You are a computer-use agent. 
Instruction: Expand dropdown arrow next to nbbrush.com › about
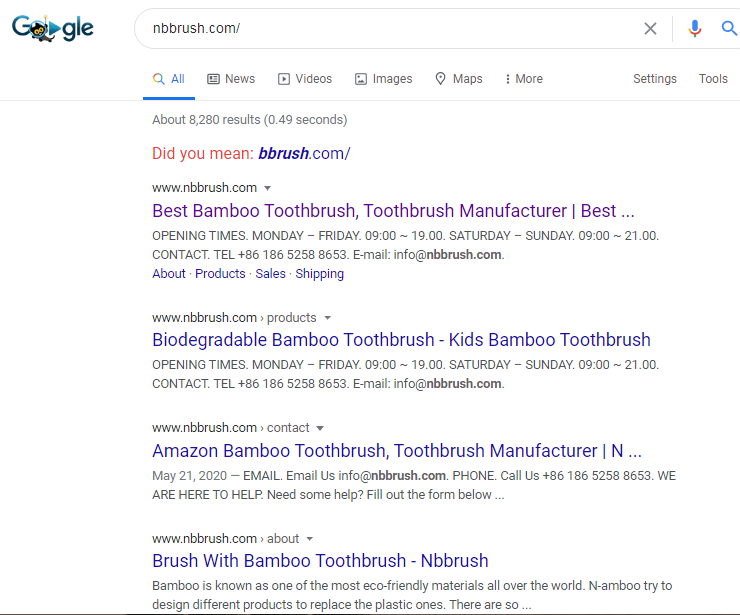(310, 539)
